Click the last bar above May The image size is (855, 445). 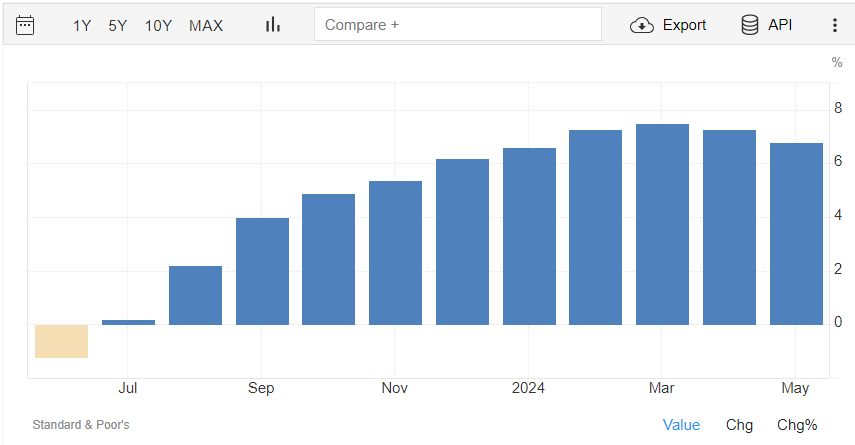tap(796, 234)
